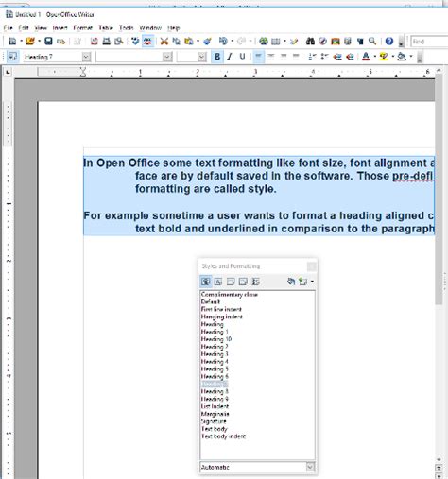Set paragraph alignment to Justified
This screenshot has height=479, width=448.
coord(296,57)
